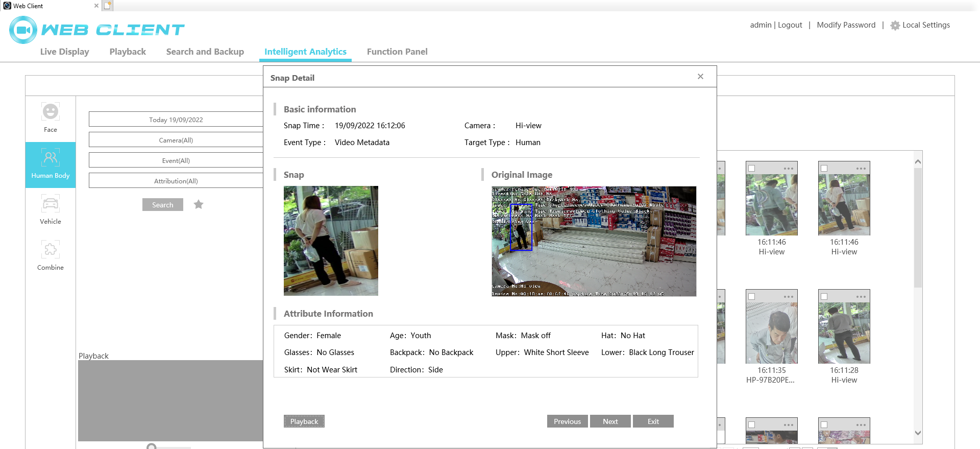The height and width of the screenshot is (449, 980).
Task: Go to Search and Backup tab
Action: click(205, 52)
